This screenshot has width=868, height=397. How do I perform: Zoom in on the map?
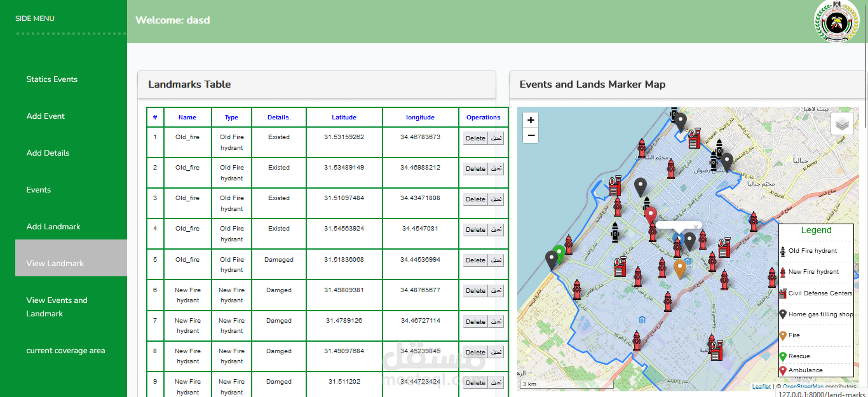point(531,119)
